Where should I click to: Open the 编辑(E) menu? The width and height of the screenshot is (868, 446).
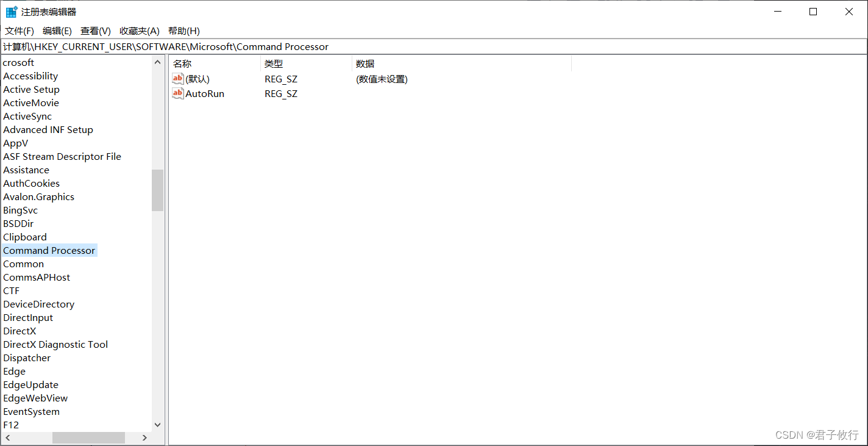[x=56, y=31]
